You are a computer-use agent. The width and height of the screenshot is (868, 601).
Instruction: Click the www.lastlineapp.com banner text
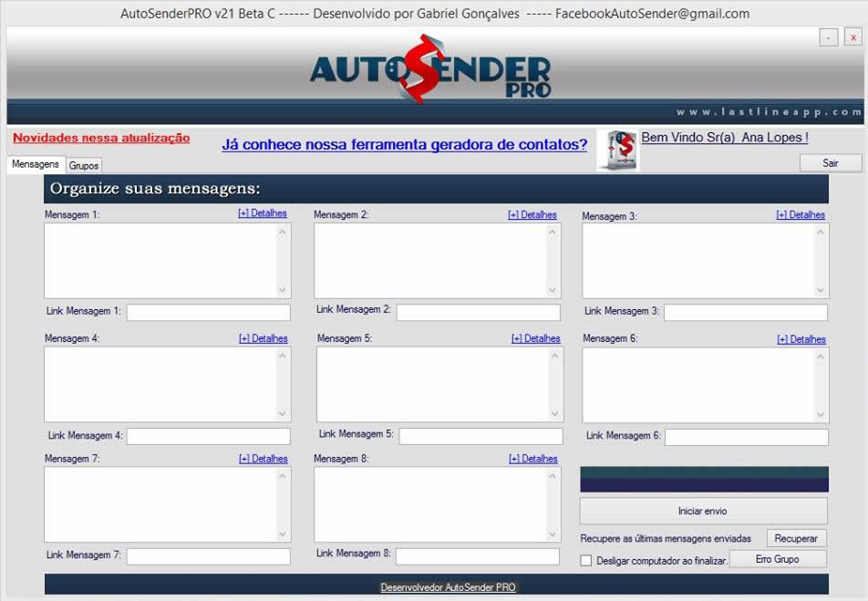[769, 112]
